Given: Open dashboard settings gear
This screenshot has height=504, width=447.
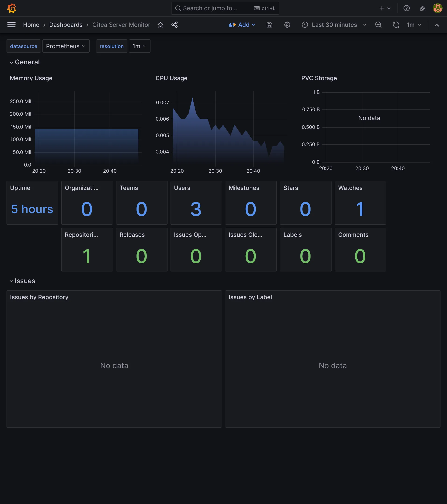Looking at the screenshot, I should tap(287, 25).
